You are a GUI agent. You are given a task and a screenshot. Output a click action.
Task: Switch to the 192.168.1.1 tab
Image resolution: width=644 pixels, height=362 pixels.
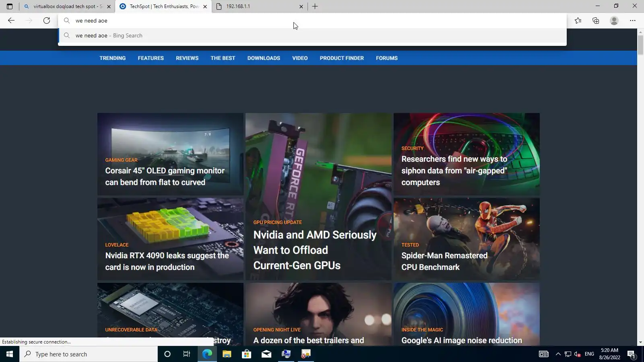tap(260, 6)
